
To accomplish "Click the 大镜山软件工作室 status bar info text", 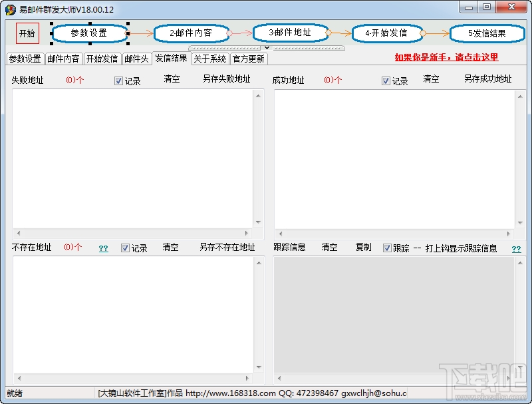I will pyautogui.click(x=252, y=393).
